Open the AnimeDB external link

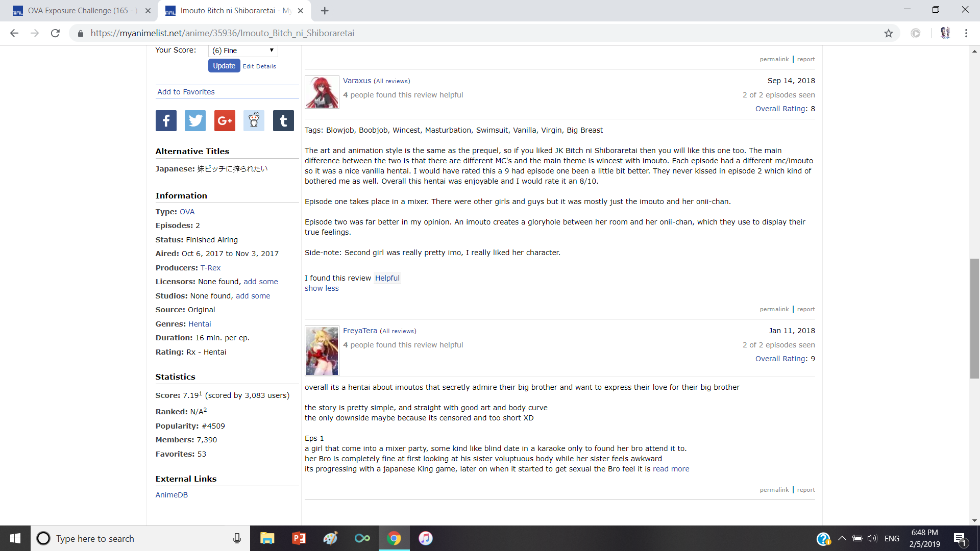171,495
